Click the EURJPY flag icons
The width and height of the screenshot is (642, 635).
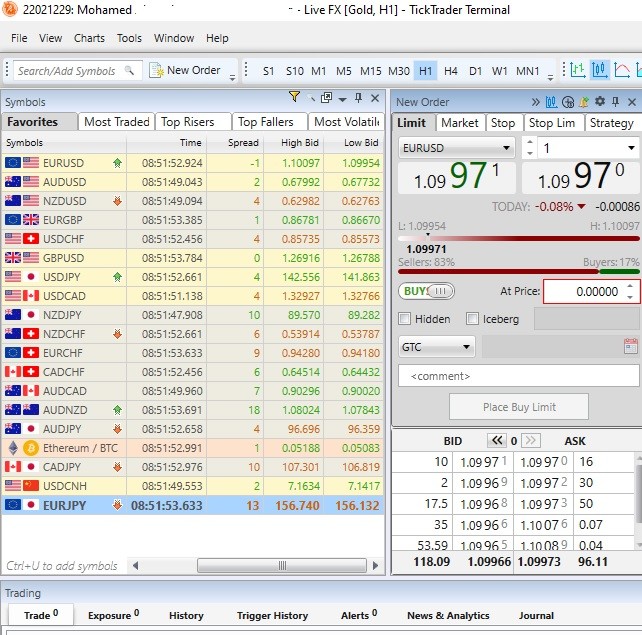tap(22, 505)
